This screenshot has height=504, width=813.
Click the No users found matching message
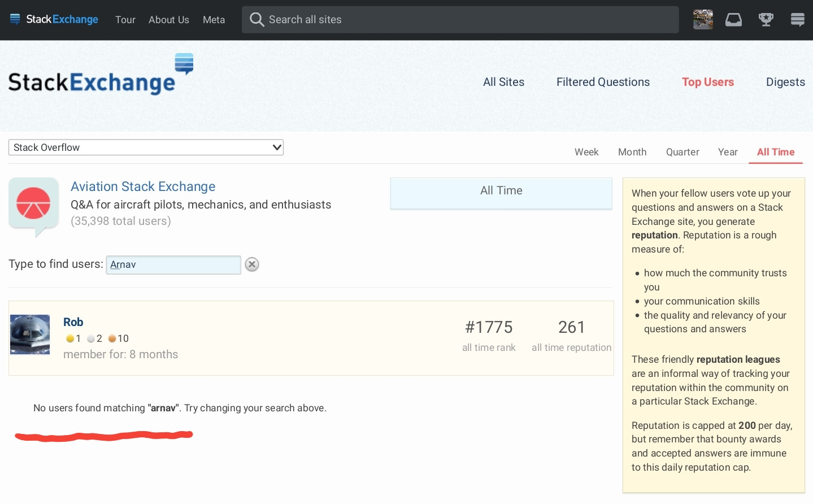tap(180, 408)
